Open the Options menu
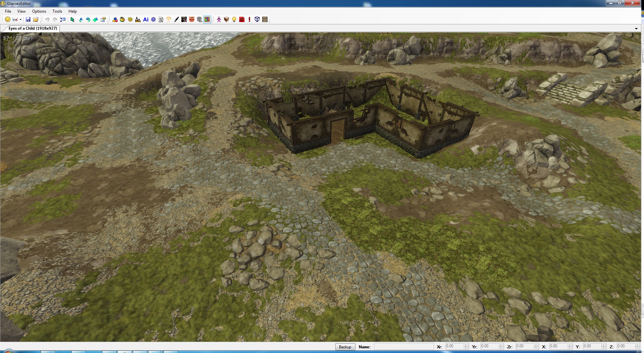The height and width of the screenshot is (353, 644). coord(39,11)
